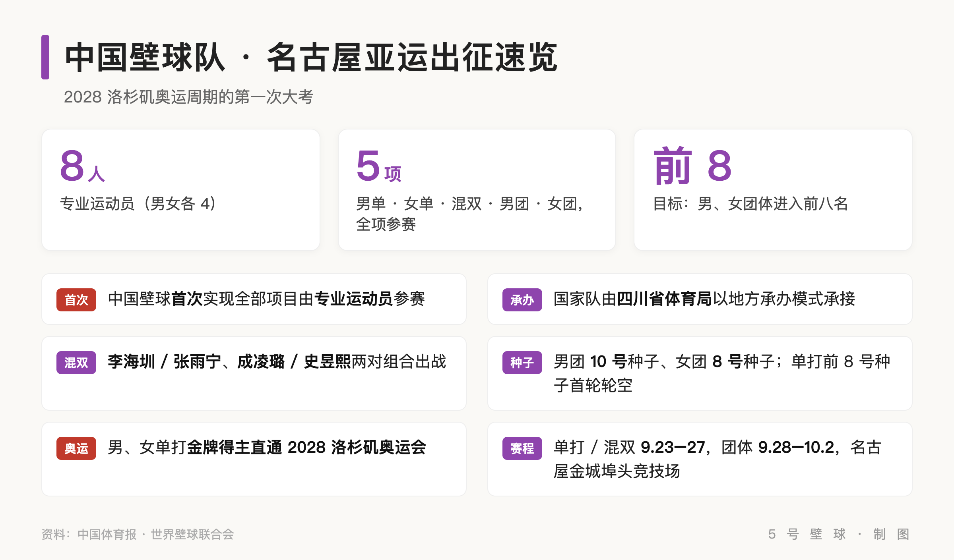The image size is (954, 560).
Task: Click the subtitle 2028 洛杉矶奥运周期的第一次大考
Action: tap(188, 97)
